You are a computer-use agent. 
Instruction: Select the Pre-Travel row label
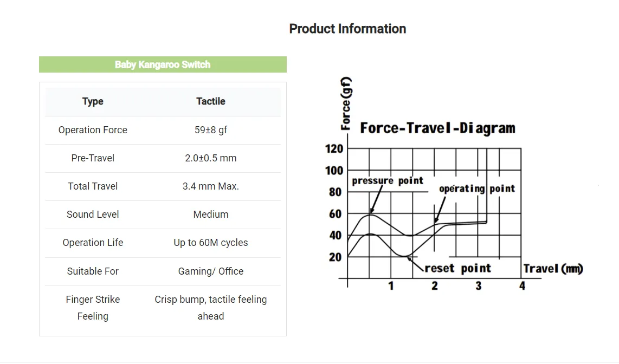(x=93, y=158)
